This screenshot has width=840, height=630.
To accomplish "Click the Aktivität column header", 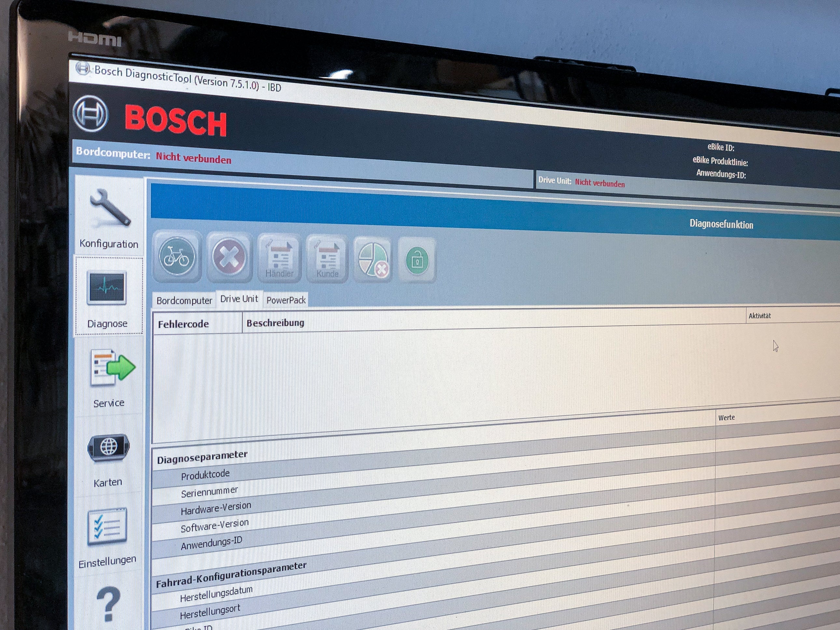I will pyautogui.click(x=760, y=316).
